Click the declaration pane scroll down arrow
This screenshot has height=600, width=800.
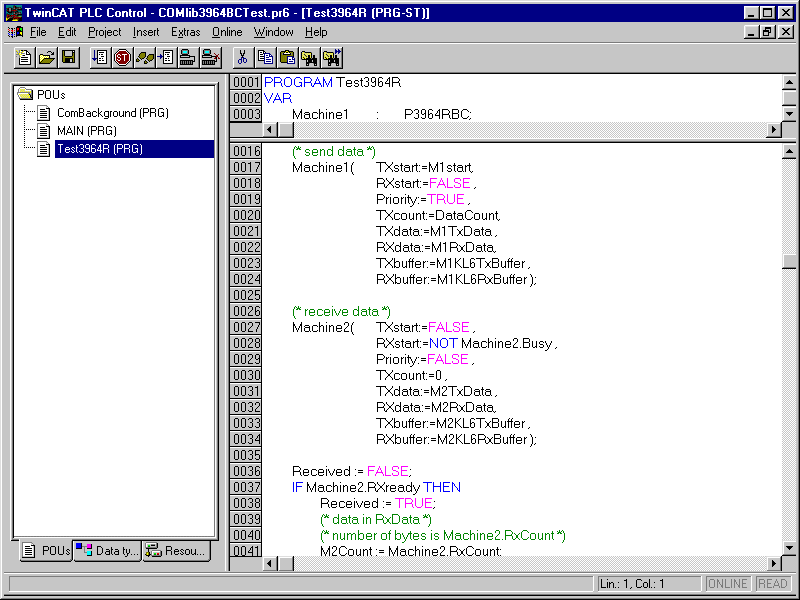[x=789, y=113]
